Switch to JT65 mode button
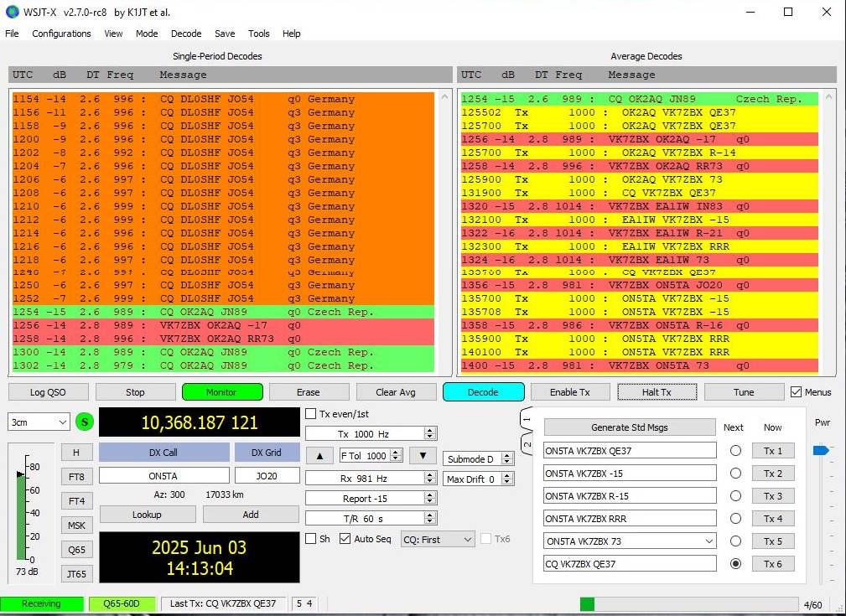Image resolution: width=846 pixels, height=616 pixels. [x=76, y=574]
